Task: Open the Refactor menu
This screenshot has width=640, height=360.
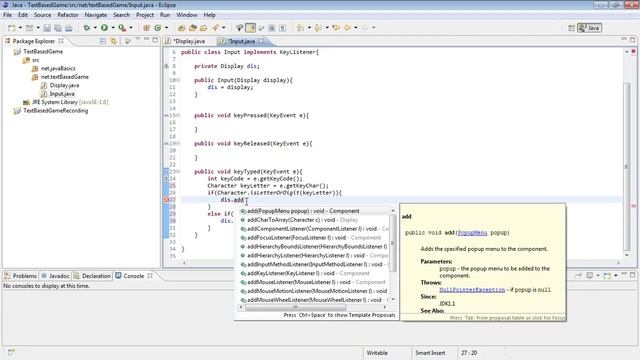Action: (x=68, y=15)
